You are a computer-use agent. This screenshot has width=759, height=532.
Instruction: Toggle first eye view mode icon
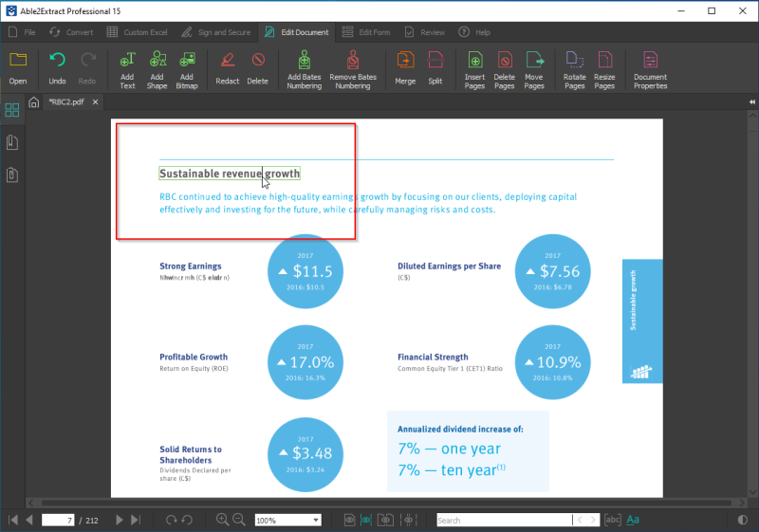coord(349,520)
